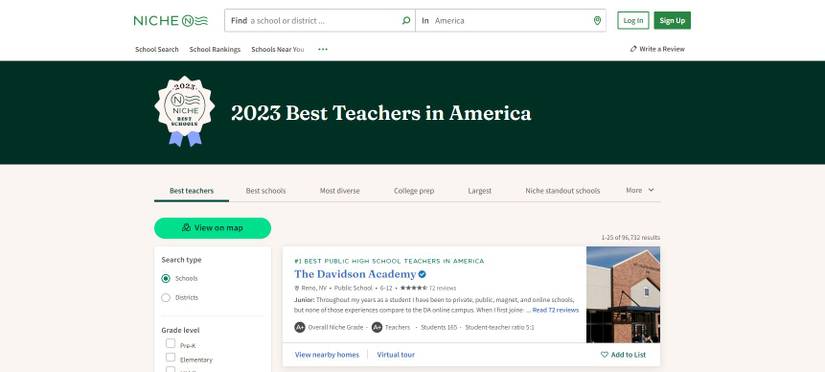
Task: Expand the More rankings dropdown
Action: point(640,190)
